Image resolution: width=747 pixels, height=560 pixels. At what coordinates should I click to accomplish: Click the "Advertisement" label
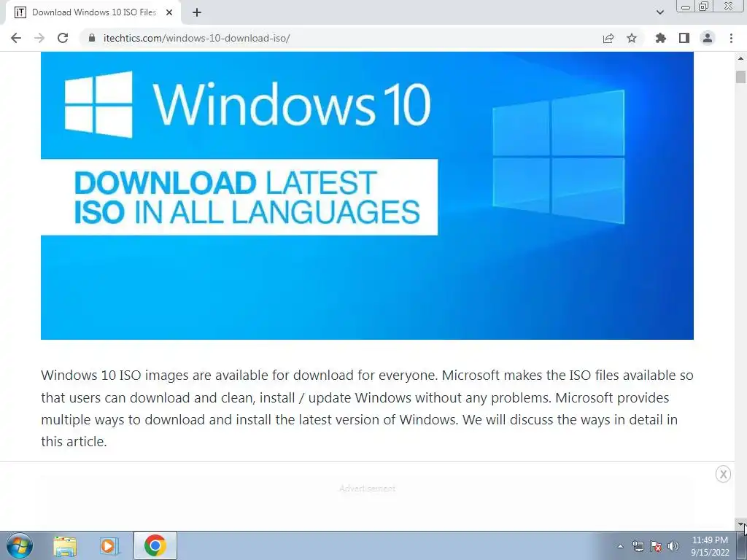click(x=368, y=488)
